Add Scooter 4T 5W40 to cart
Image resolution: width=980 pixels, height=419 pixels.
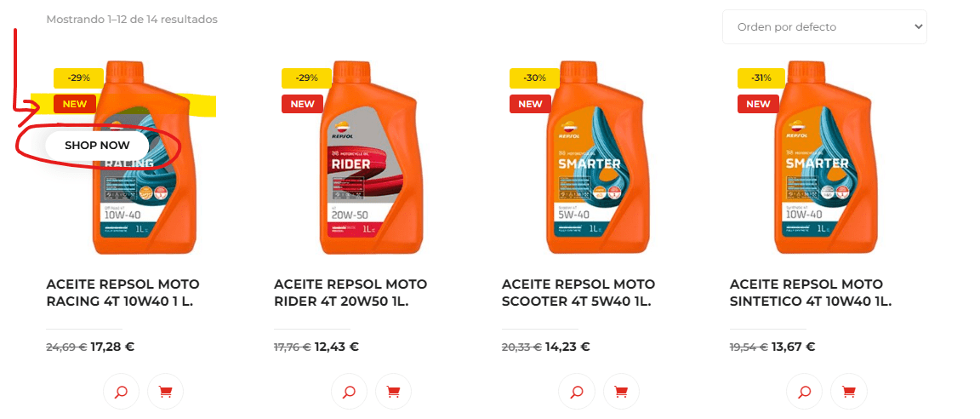621,392
